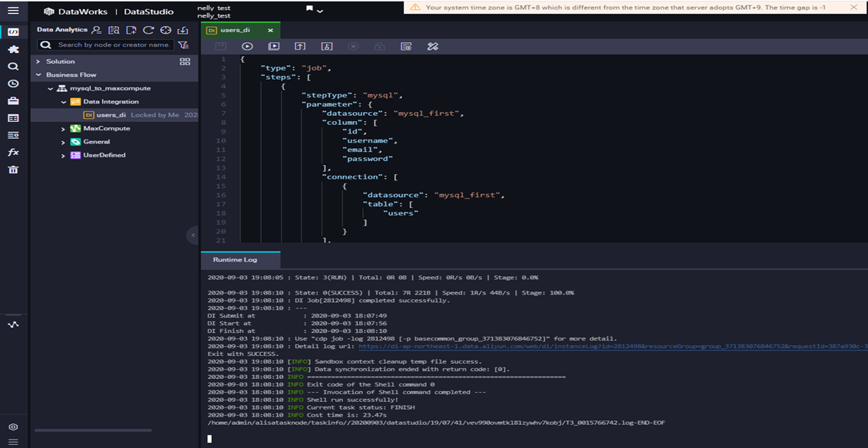Image resolution: width=868 pixels, height=448 pixels.
Task: Click the steal lock icon in toolbar
Action: 327,47
